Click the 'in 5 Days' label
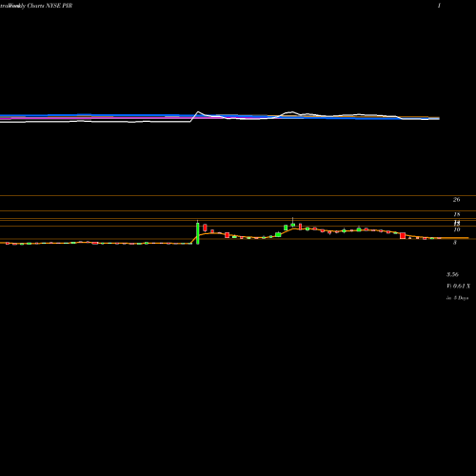Screen dimensions: 476x476 [x=457, y=298]
